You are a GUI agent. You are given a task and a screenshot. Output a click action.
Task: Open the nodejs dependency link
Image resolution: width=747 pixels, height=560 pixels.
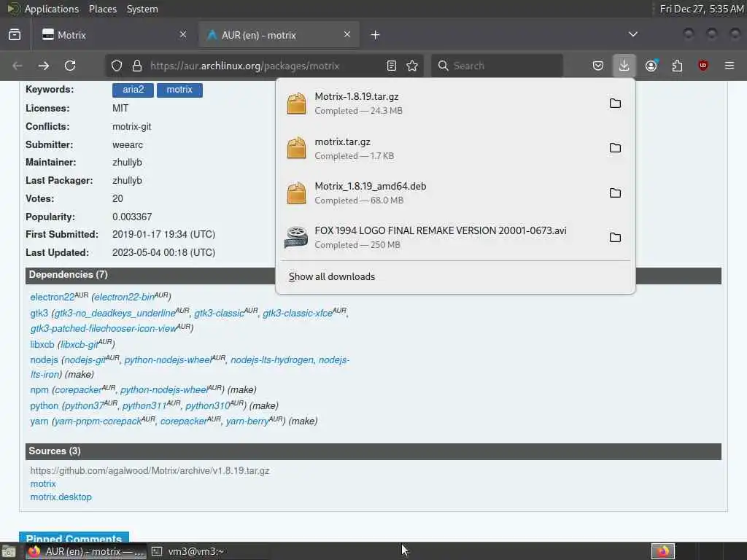(44, 360)
